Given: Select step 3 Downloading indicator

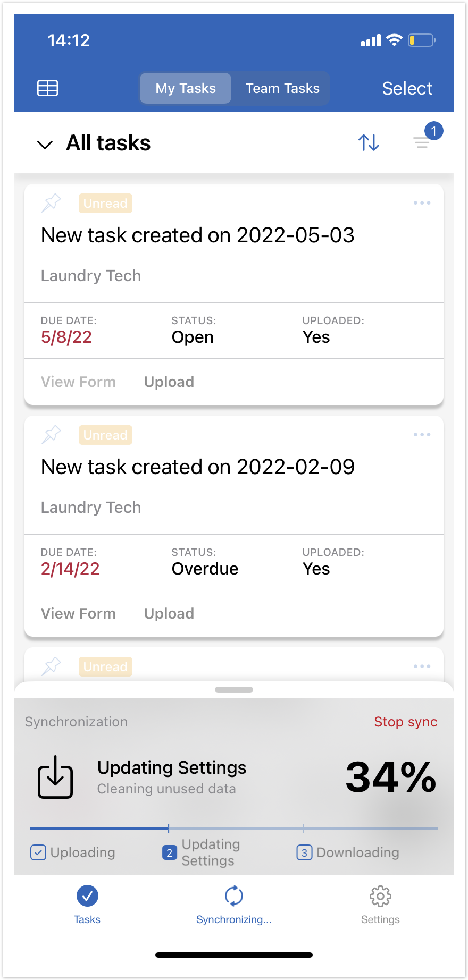Looking at the screenshot, I should (x=304, y=852).
